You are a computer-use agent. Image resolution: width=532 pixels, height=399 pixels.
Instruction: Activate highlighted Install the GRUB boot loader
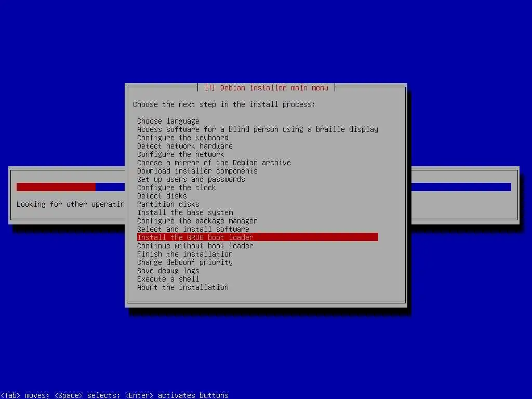pyautogui.click(x=258, y=237)
